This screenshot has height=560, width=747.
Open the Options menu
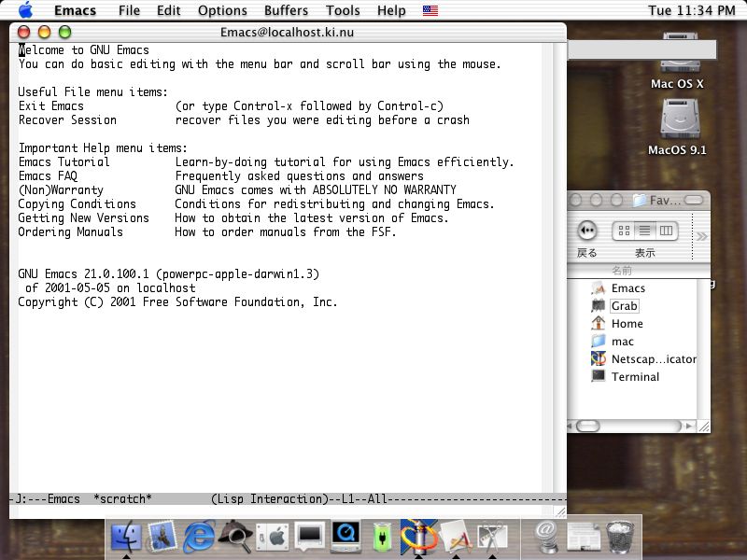tap(222, 10)
